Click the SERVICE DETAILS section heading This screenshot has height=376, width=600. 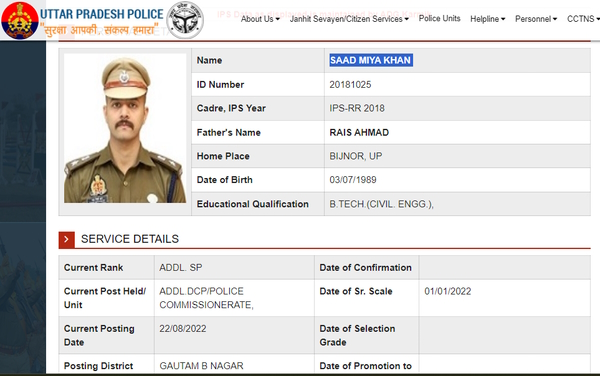(130, 239)
